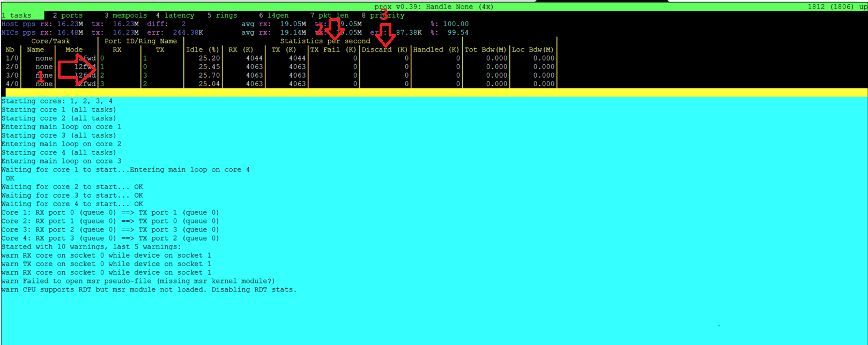Select the active '1 tasks' tab

[x=17, y=16]
